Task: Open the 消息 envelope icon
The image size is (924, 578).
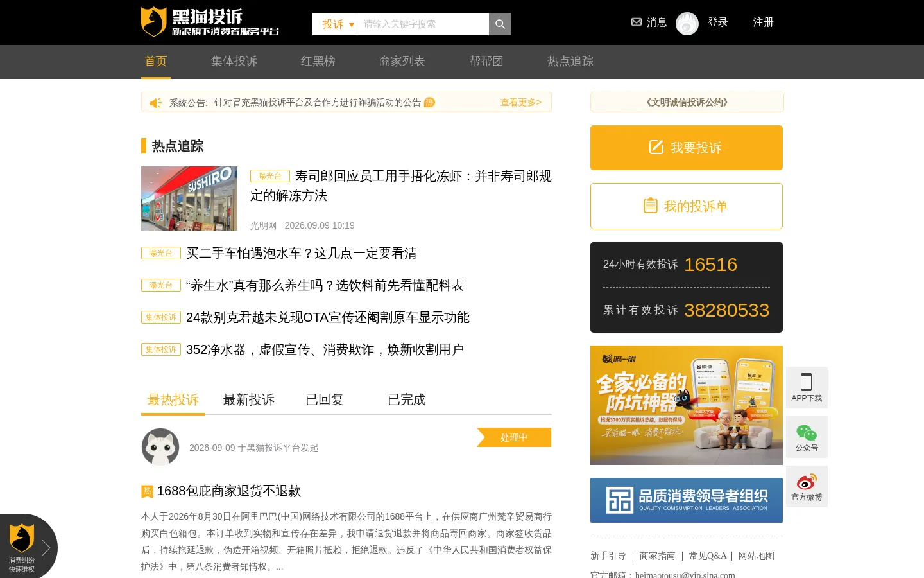Action: point(637,22)
